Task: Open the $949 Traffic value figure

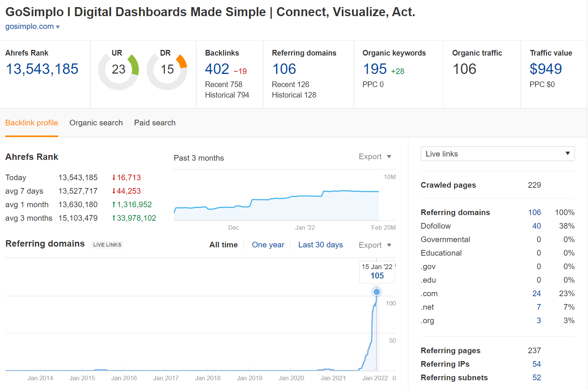Action: 546,69
